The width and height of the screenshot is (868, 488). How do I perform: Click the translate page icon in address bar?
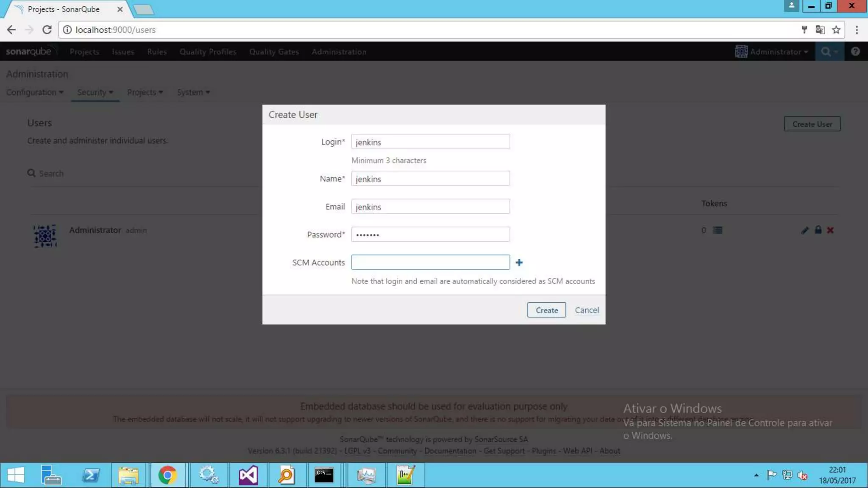click(820, 30)
